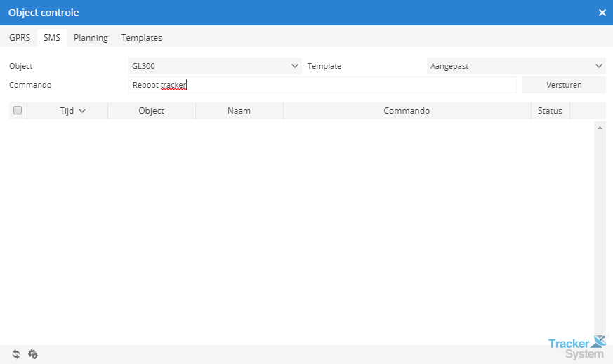The height and width of the screenshot is (364, 613).
Task: Send command with the Versturen button
Action: 564,85
